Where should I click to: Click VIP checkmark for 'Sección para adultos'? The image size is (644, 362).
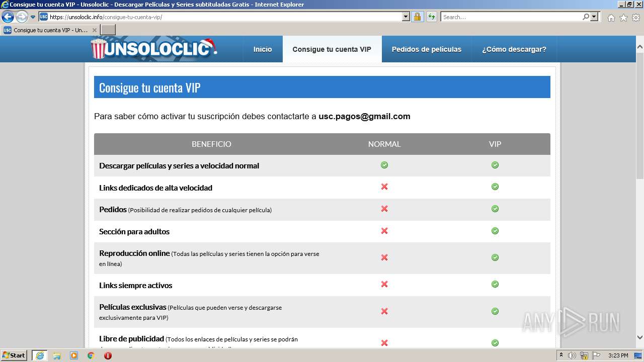(495, 231)
